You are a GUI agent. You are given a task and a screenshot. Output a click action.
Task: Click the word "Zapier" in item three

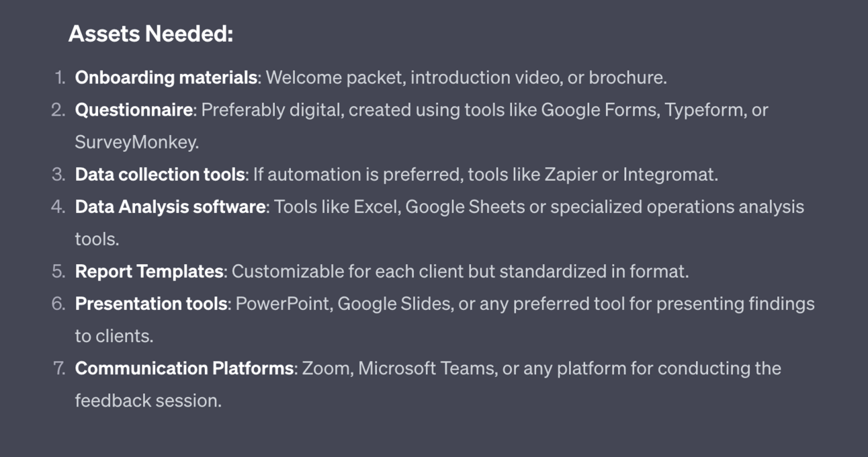coord(570,175)
